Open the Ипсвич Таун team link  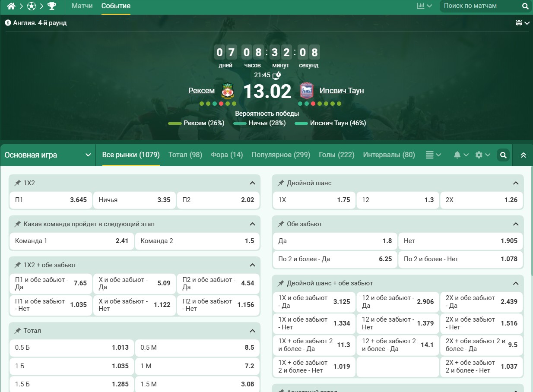pyautogui.click(x=341, y=91)
